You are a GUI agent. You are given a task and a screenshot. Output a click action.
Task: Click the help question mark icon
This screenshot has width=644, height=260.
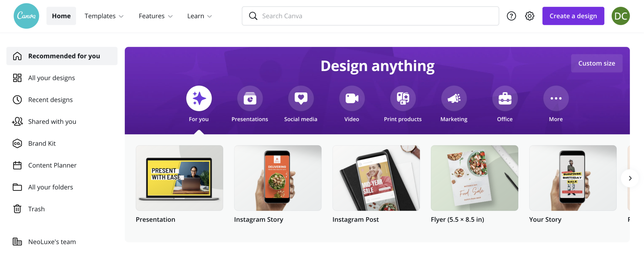tap(511, 16)
